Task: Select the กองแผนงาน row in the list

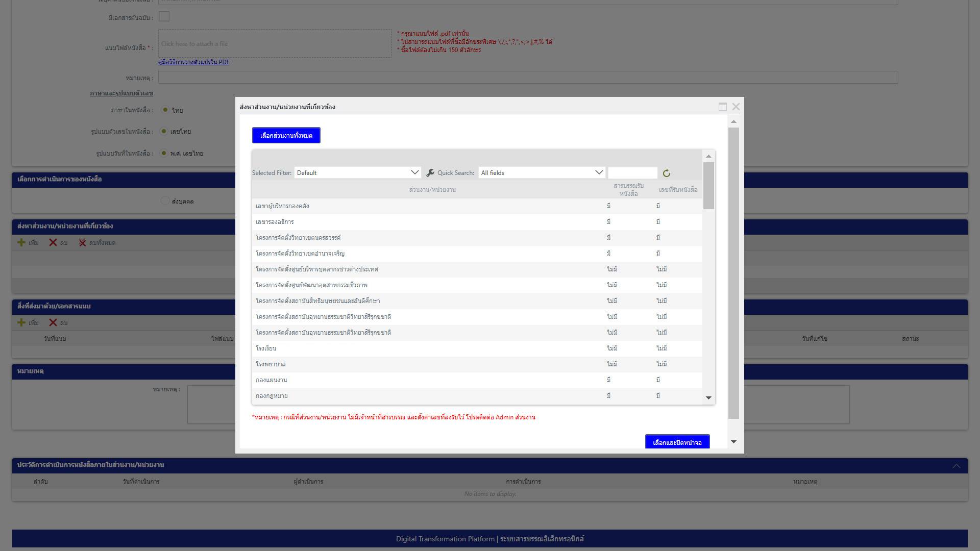Action: click(x=272, y=380)
